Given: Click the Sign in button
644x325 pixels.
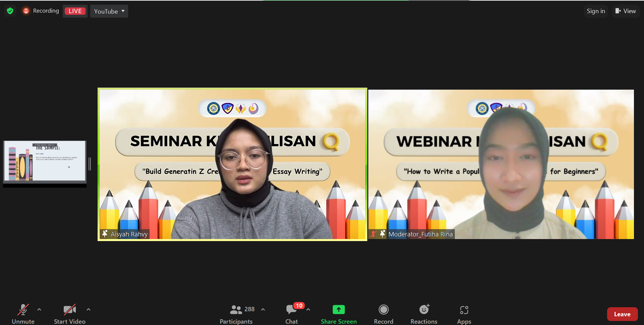Looking at the screenshot, I should [596, 11].
